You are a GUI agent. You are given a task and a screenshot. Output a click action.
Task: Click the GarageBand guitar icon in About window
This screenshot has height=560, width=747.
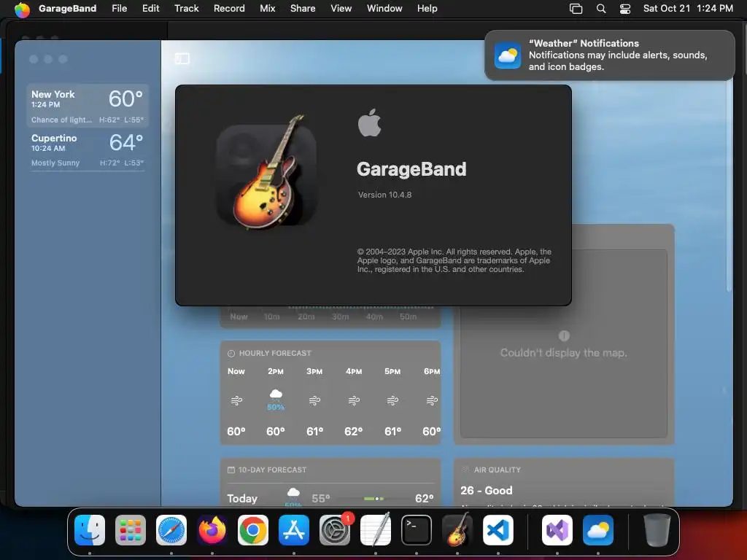click(x=267, y=174)
